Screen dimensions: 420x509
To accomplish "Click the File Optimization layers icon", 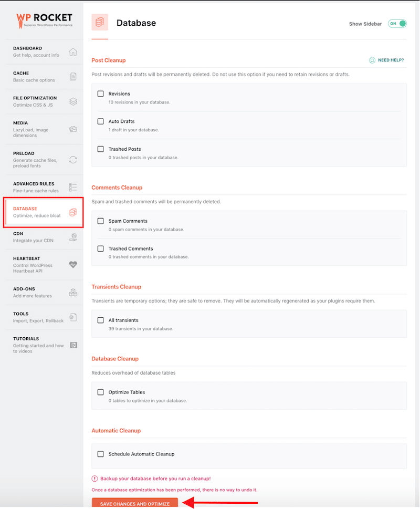I will (75, 100).
